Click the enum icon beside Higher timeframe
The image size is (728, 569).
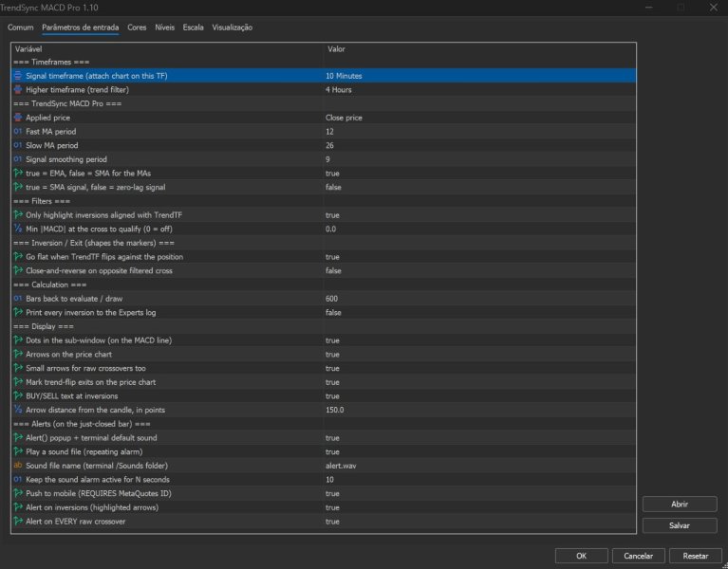tap(18, 89)
